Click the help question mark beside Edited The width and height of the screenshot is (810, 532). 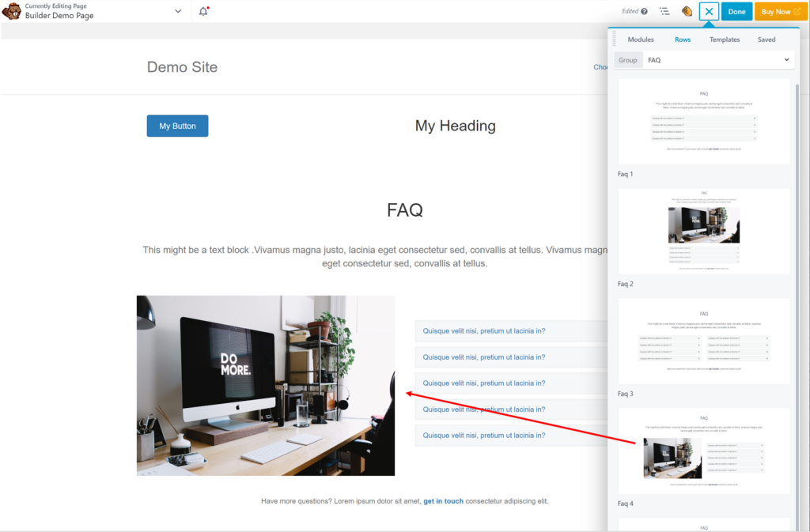click(x=644, y=11)
